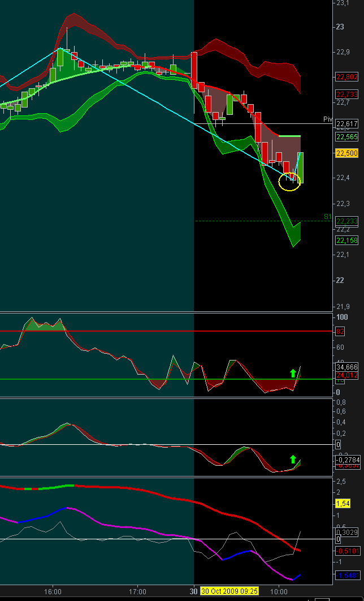Click the blue -1,5481 value label

pos(347,576)
